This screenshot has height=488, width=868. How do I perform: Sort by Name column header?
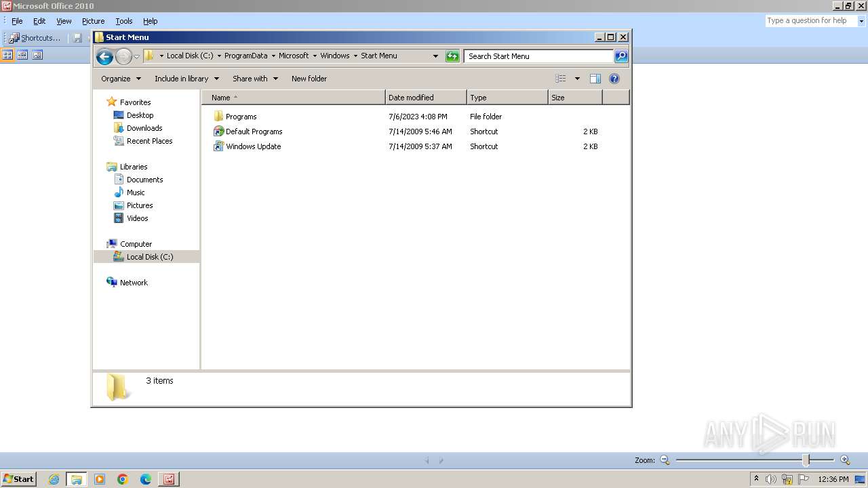[x=294, y=98]
